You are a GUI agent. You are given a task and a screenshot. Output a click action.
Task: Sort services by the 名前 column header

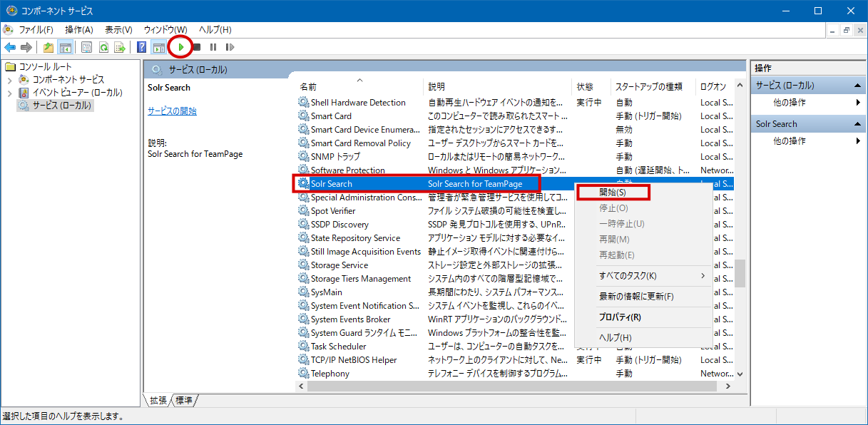pyautogui.click(x=308, y=86)
